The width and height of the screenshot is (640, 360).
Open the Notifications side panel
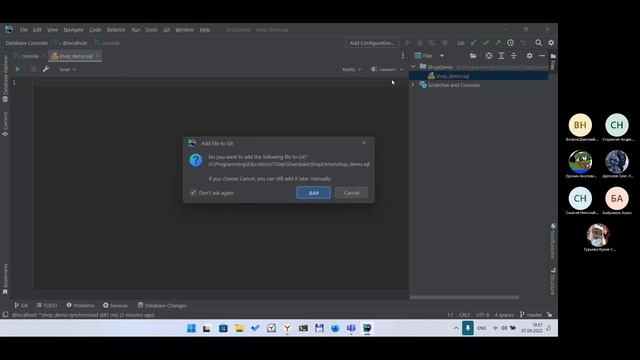(553, 240)
